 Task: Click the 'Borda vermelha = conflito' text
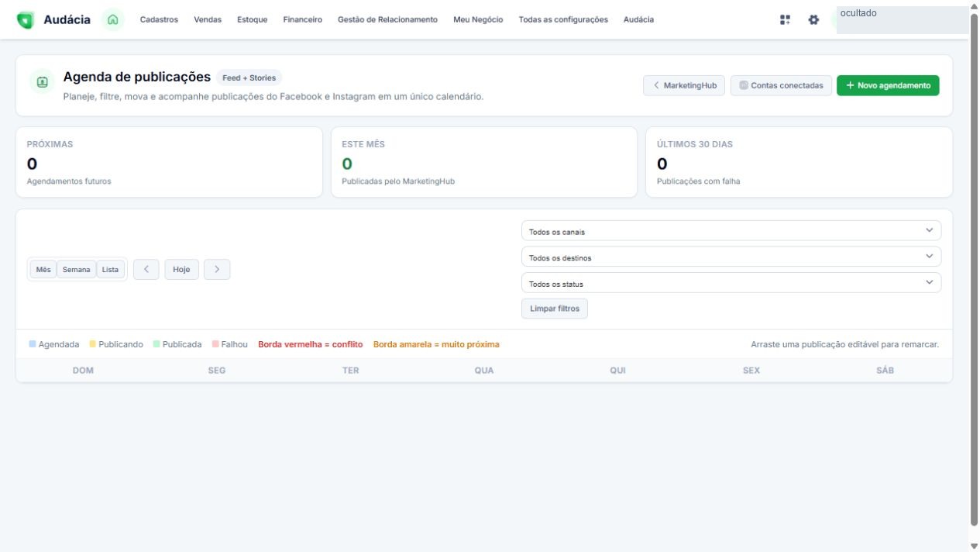point(310,344)
